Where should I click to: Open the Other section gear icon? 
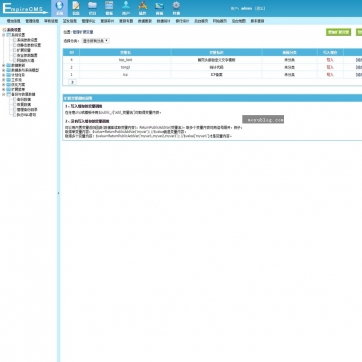[x=176, y=6]
